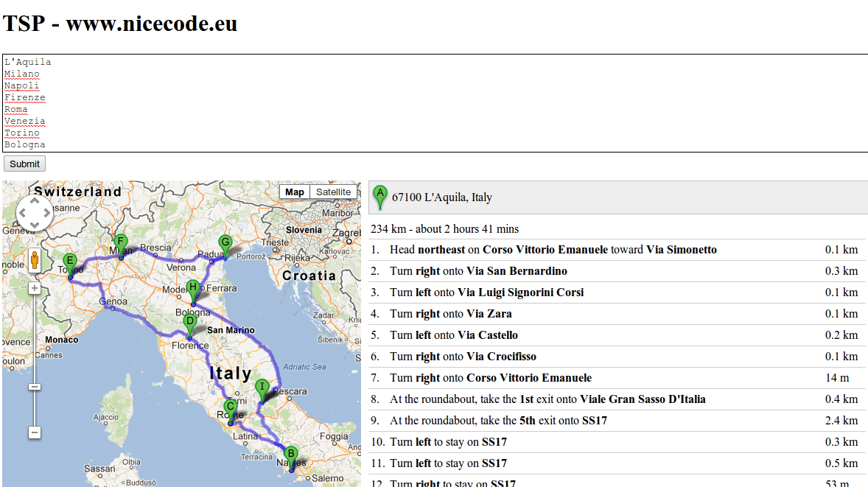
Task: Select step 11 with distance 0.5 km
Action: pyautogui.click(x=618, y=463)
